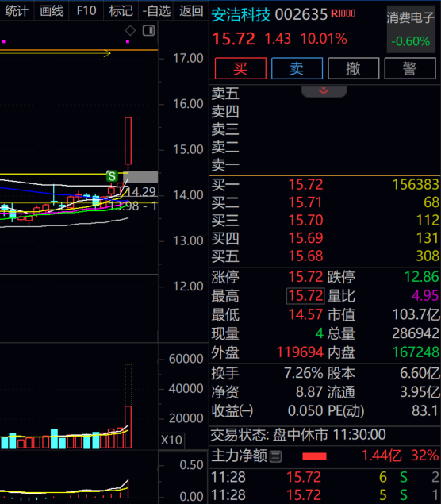The width and height of the screenshot is (441, 504).
Task: Click the stock name 安洁科技
Action: click(241, 15)
